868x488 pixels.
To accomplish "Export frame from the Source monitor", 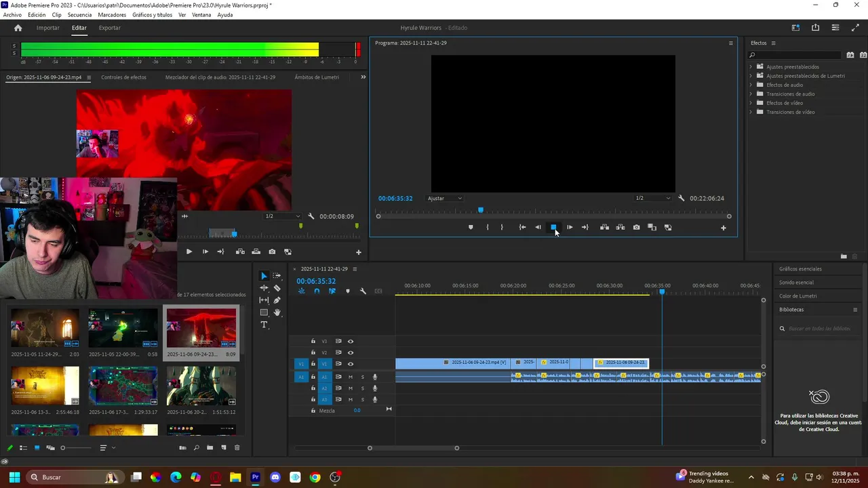I will pyautogui.click(x=272, y=252).
